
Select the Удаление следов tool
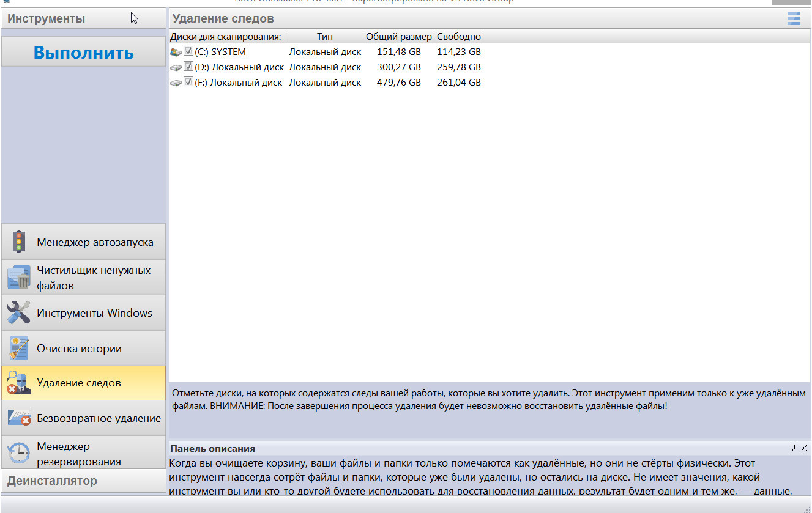tap(83, 383)
